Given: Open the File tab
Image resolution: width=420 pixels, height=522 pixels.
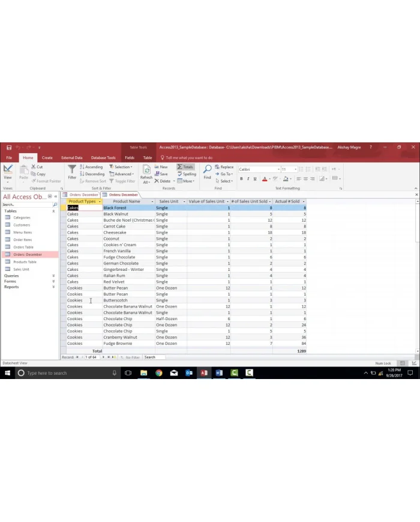Looking at the screenshot, I should (9, 158).
